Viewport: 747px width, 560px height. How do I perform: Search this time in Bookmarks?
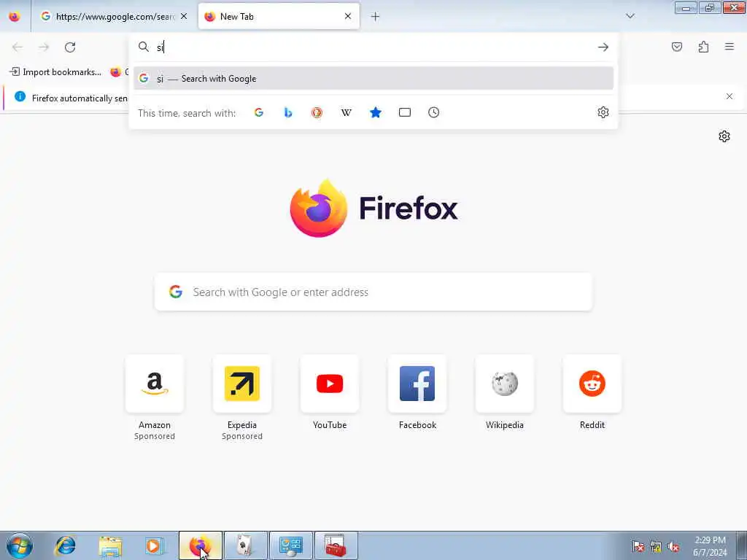pos(376,112)
